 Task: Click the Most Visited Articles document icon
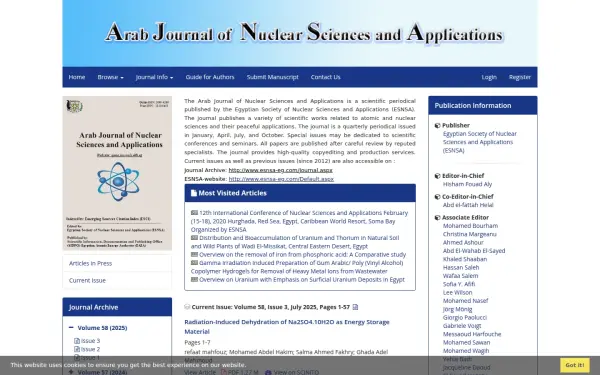click(194, 193)
